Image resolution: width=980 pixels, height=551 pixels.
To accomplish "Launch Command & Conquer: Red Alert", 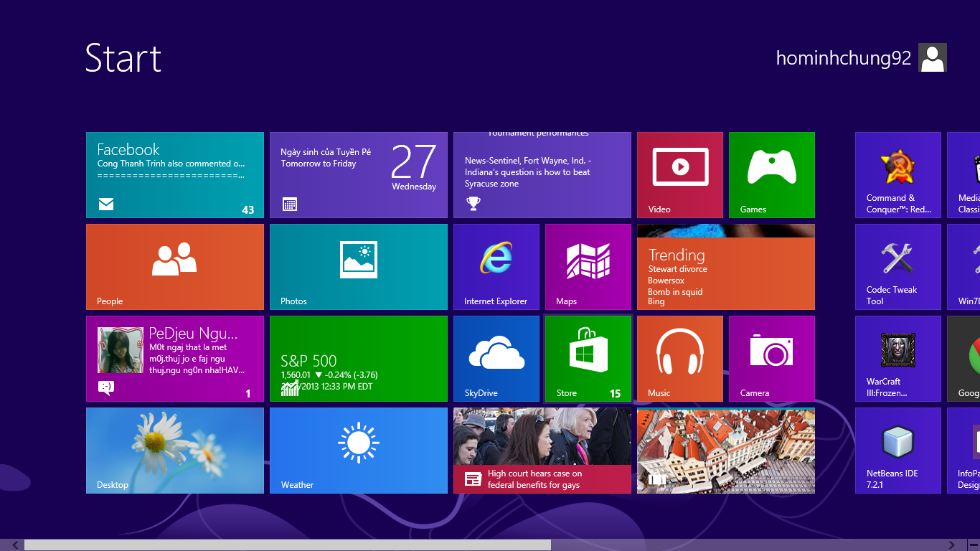I will [897, 174].
